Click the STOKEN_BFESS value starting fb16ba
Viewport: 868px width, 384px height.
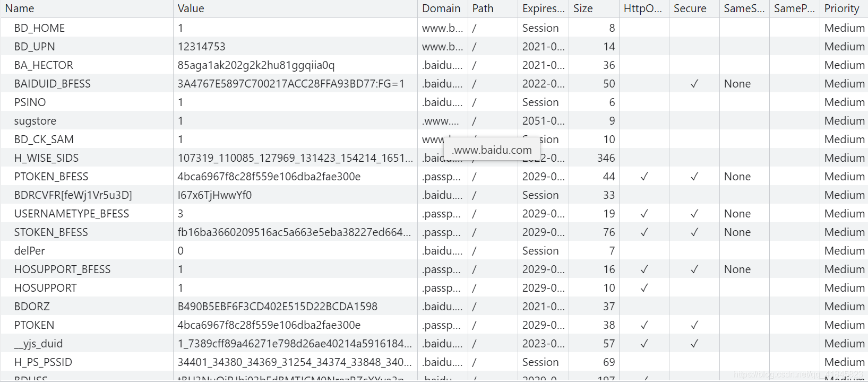pos(294,232)
